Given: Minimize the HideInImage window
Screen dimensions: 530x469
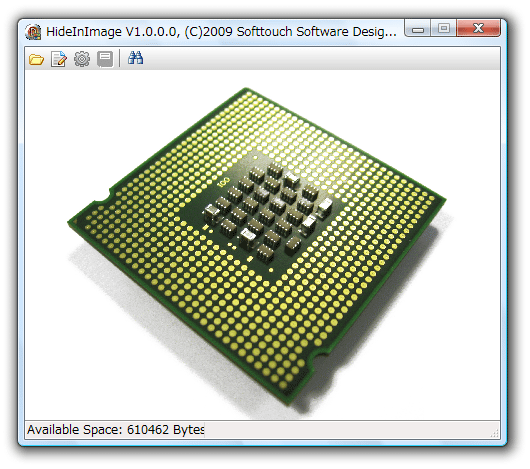Looking at the screenshot, I should coord(417,29).
